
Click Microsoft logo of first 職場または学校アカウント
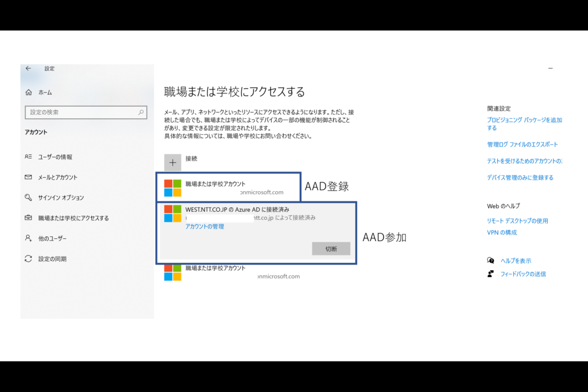tap(172, 188)
